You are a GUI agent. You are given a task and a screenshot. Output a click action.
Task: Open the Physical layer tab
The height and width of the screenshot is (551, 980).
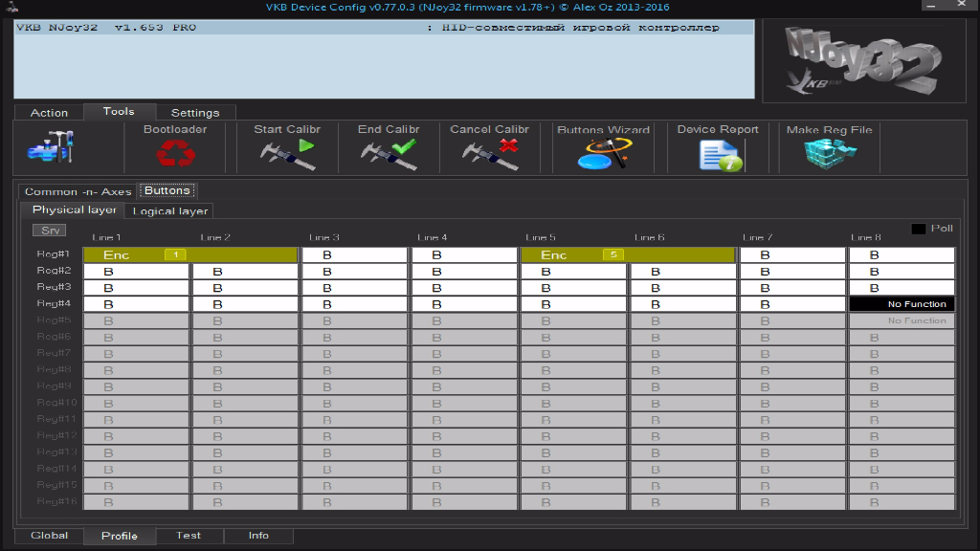(74, 209)
